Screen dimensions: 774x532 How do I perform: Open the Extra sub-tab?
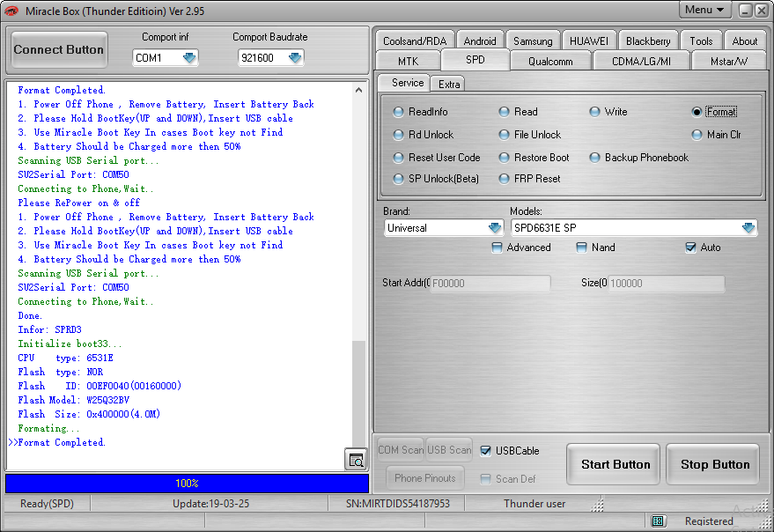[x=449, y=84]
